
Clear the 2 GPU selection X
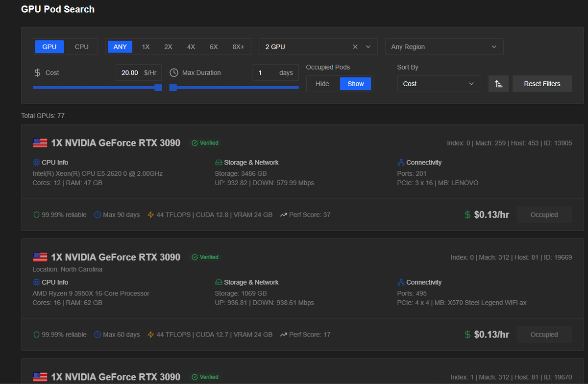(x=355, y=47)
